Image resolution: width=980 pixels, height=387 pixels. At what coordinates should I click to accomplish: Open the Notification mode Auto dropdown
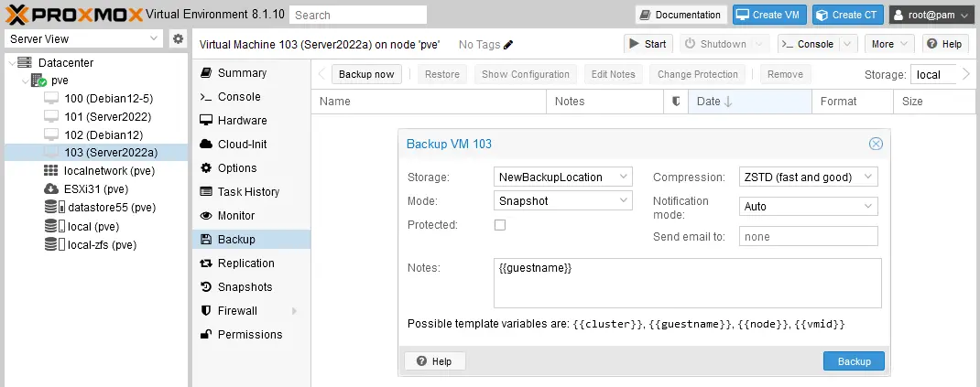868,206
